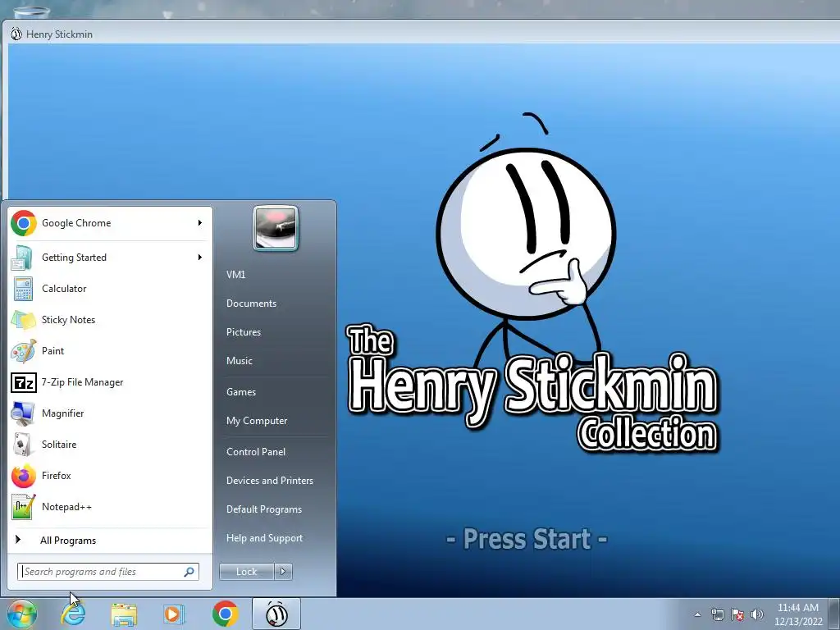Click the Press Start prompt in the game
840x630 pixels.
[527, 539]
